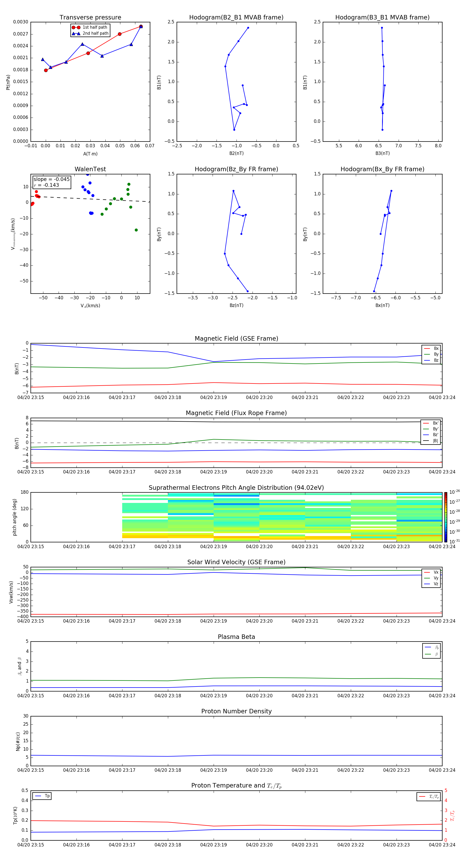Screen dimensions: 473x868
Task: Click the 'Transverse pressure' plot title
Action: (x=90, y=18)
